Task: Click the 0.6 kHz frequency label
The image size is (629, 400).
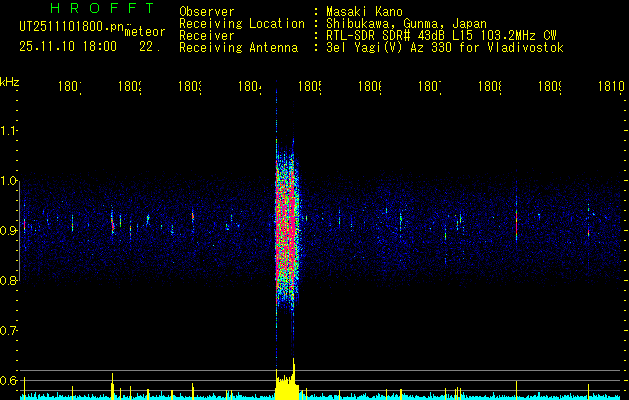Action: click(9, 380)
